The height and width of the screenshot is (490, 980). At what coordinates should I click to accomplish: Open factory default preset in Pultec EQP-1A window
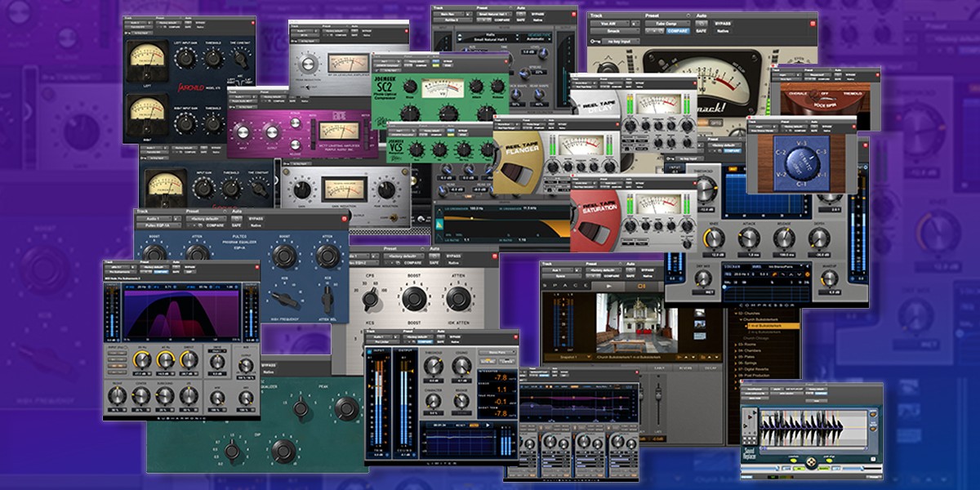[207, 218]
